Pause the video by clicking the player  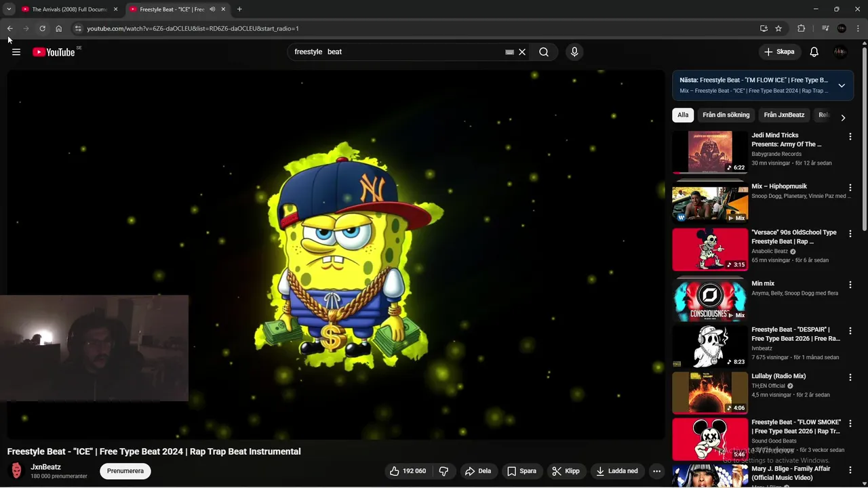click(x=336, y=254)
